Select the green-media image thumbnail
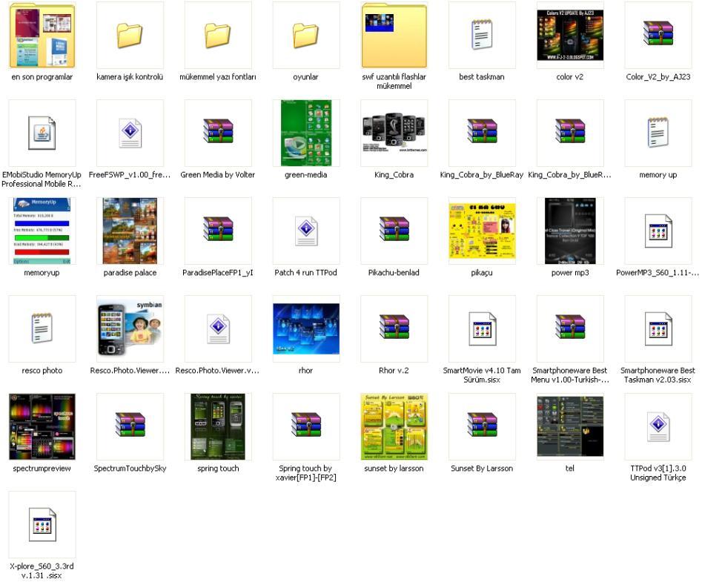The image size is (702, 588). (306, 133)
